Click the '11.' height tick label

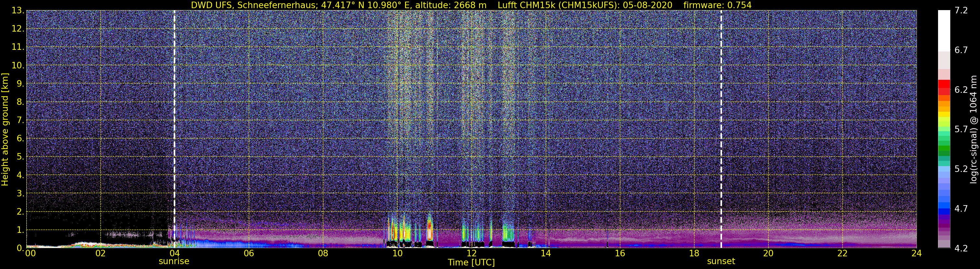[18, 47]
